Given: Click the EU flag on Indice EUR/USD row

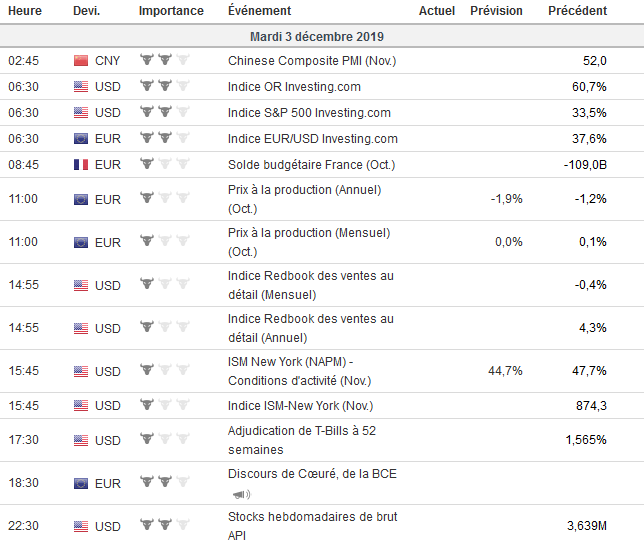Looking at the screenshot, I should pos(81,139).
